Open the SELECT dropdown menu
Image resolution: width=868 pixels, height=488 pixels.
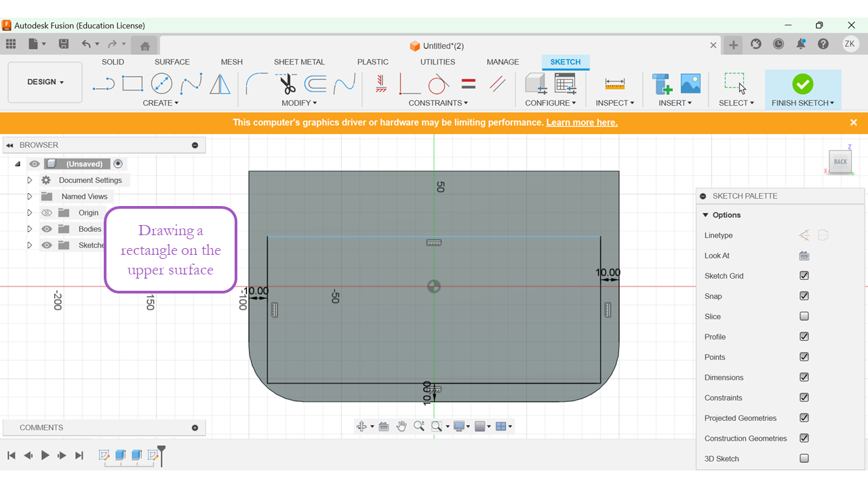click(x=736, y=103)
